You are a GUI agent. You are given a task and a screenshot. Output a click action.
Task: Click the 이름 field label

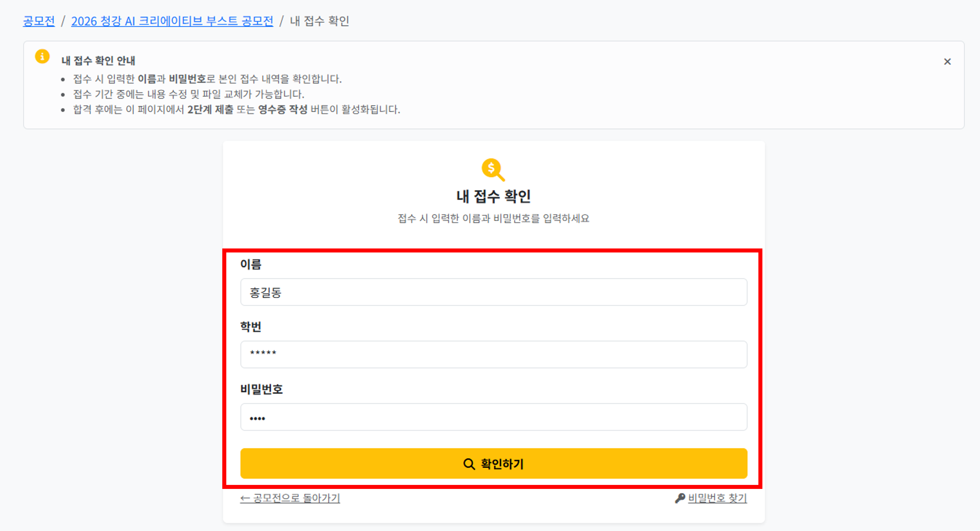251,264
